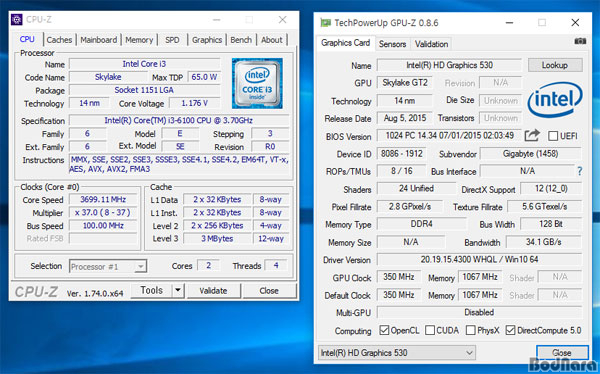Image resolution: width=600 pixels, height=374 pixels.
Task: Close the CPU-Z window with the X
Action: [x=282, y=20]
